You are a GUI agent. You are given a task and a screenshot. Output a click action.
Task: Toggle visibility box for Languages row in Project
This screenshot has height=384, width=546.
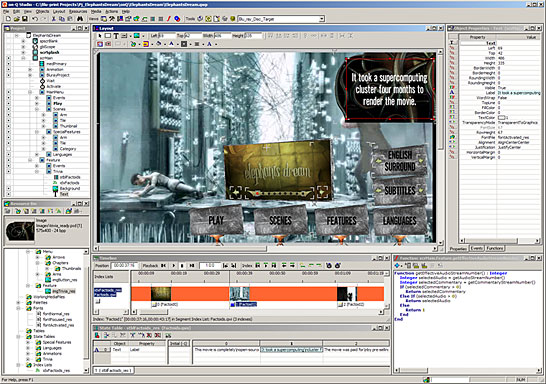pos(9,154)
